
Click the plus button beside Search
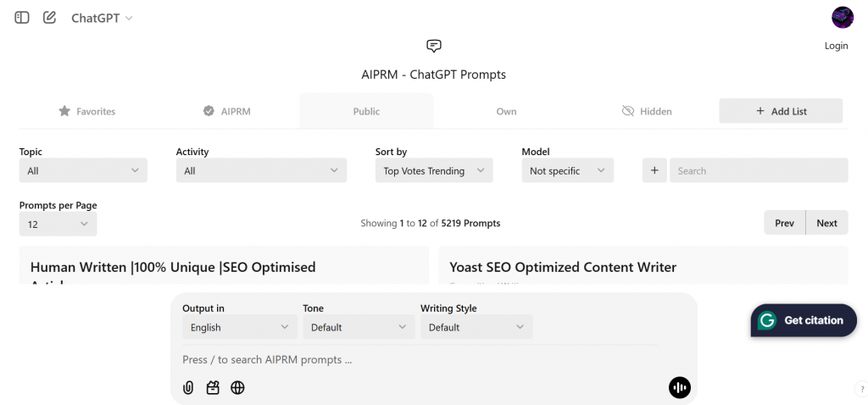[x=654, y=171]
